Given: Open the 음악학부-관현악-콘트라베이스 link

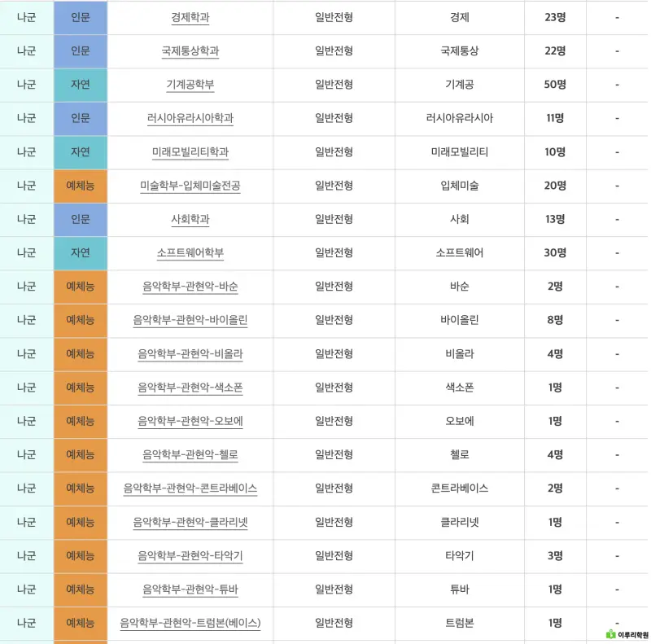Looking at the screenshot, I should pos(190,488).
